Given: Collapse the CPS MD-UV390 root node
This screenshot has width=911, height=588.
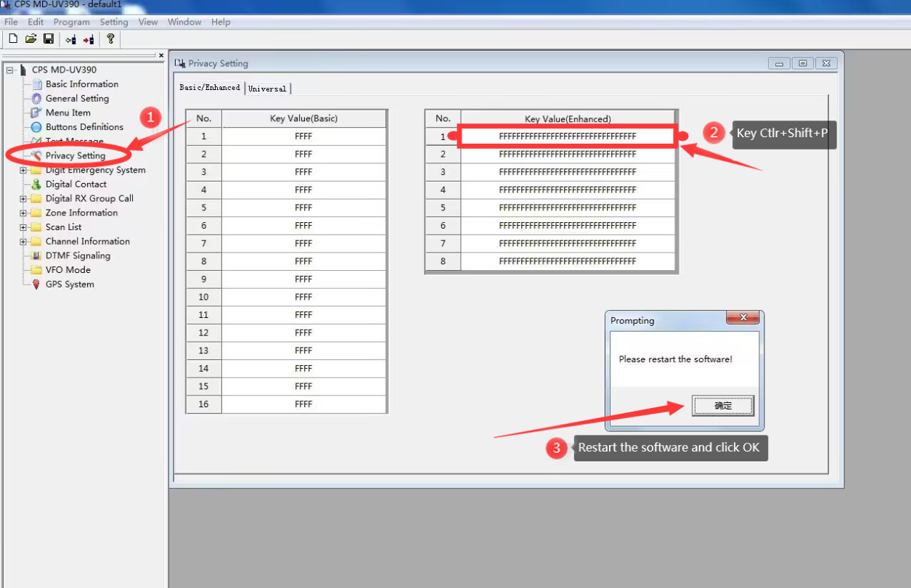Looking at the screenshot, I should pos(9,70).
